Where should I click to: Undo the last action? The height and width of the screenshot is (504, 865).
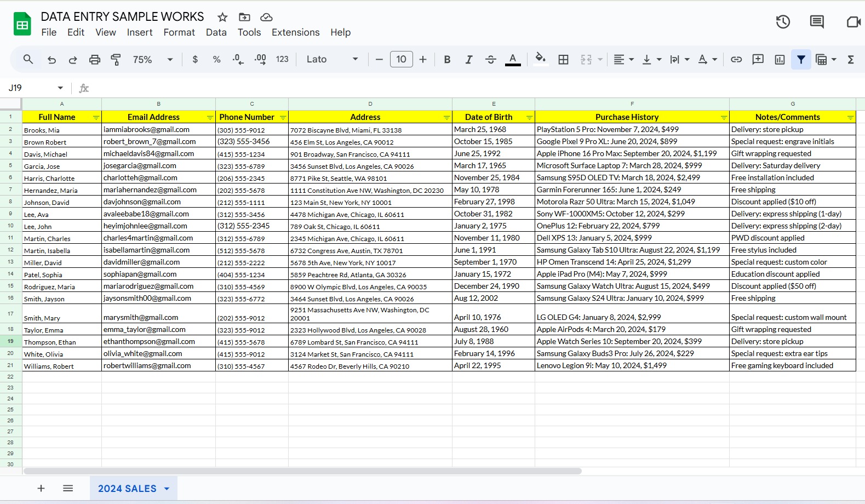(x=51, y=59)
